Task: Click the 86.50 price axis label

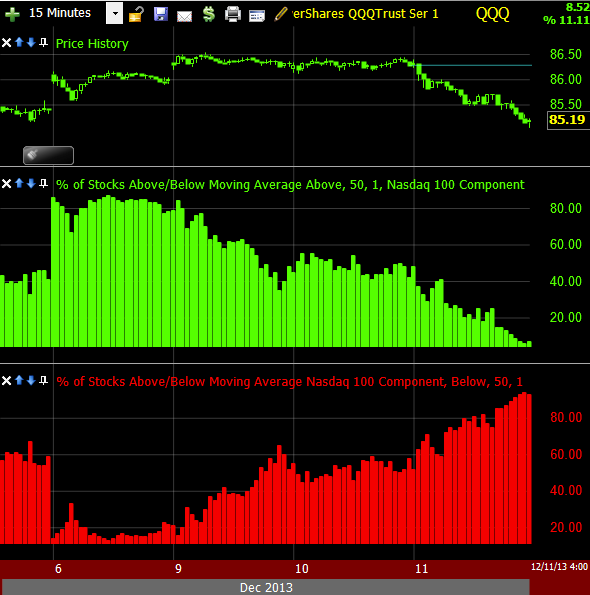Action: click(566, 54)
